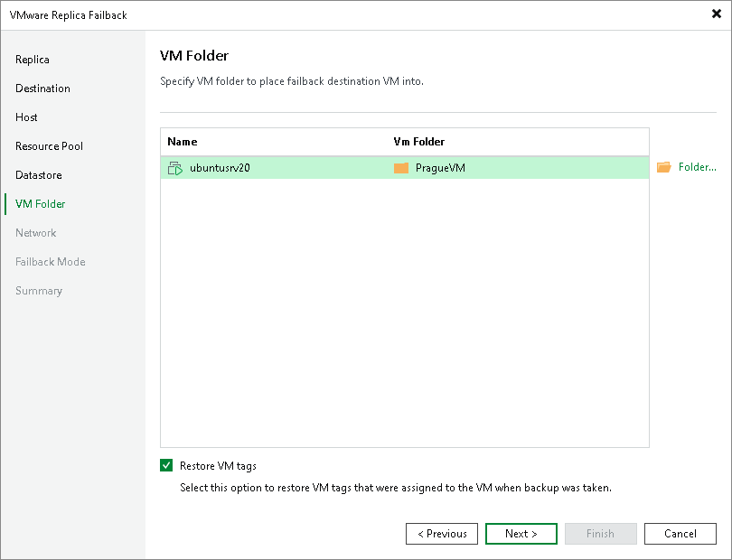Click the Restore VM tags label

coord(218,466)
